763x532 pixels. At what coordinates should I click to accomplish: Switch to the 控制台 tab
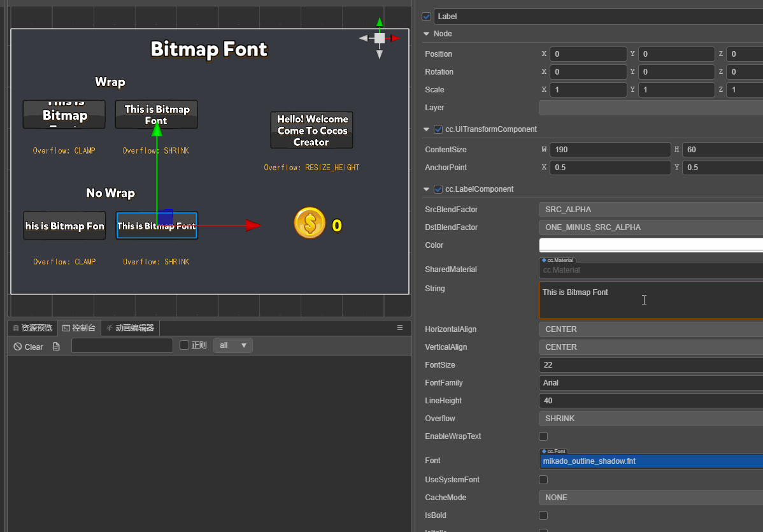(x=80, y=328)
